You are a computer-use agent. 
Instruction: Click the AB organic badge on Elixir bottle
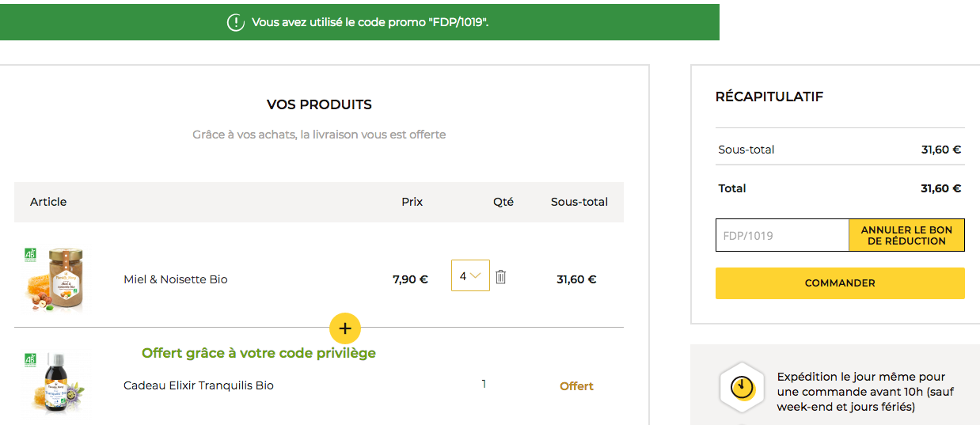coord(31,359)
